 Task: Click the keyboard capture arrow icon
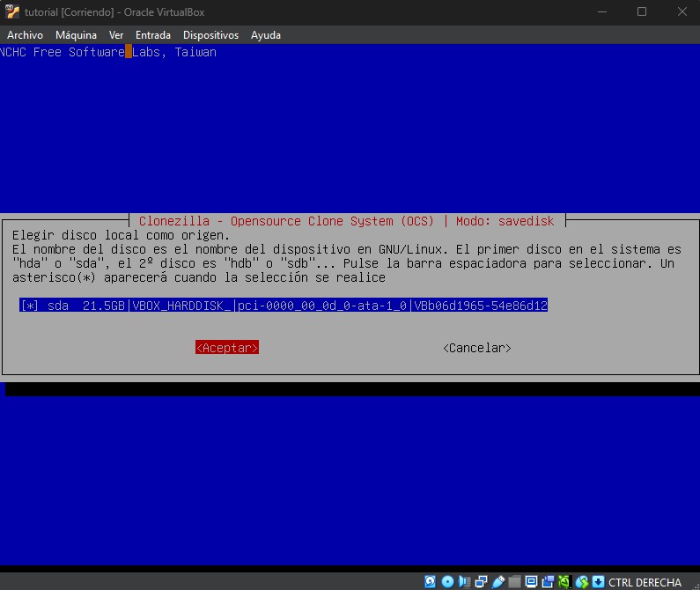598,581
